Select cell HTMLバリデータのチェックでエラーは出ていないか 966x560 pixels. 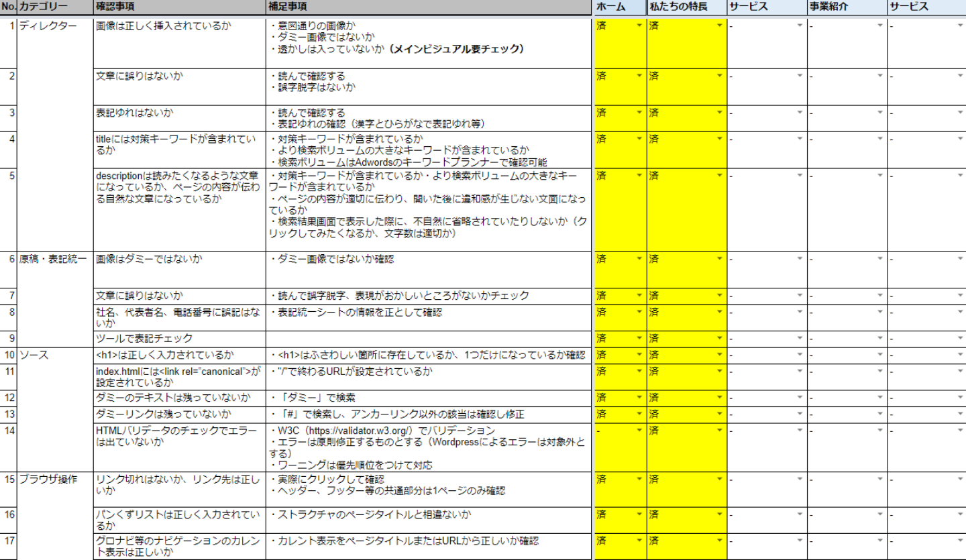(x=179, y=447)
